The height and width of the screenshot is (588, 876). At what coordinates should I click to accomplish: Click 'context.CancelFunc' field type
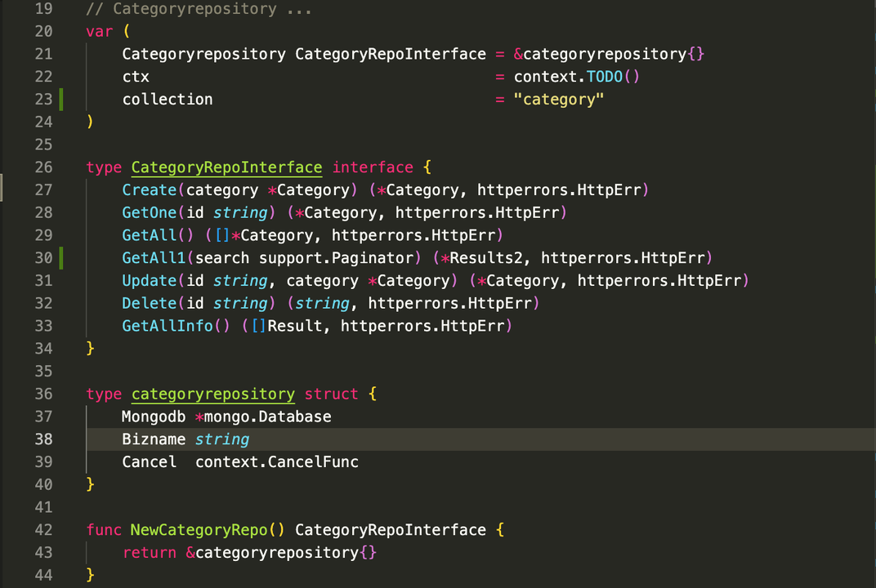coord(276,461)
